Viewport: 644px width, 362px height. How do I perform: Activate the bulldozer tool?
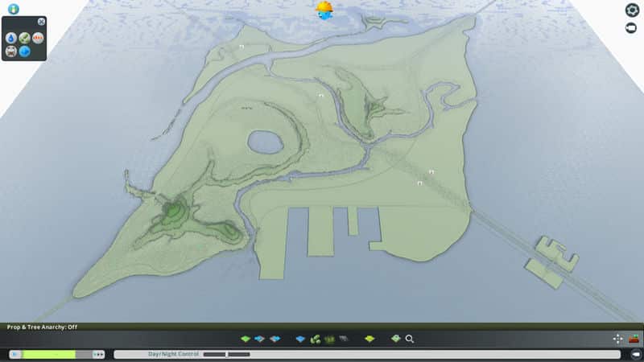[634, 339]
